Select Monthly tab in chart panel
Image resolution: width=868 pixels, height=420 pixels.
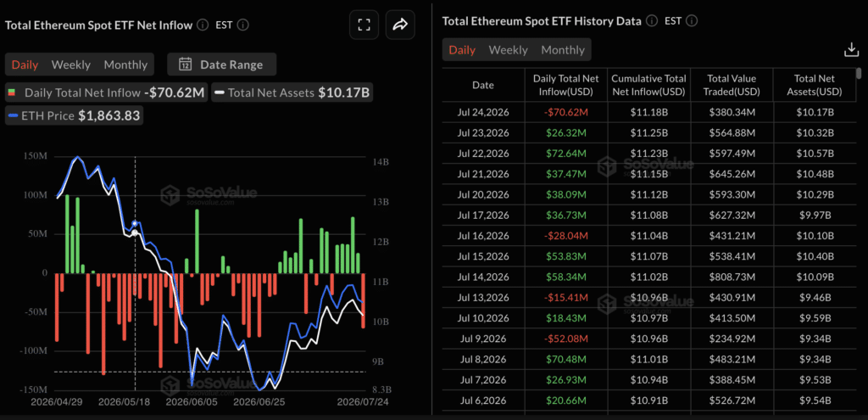tap(125, 64)
